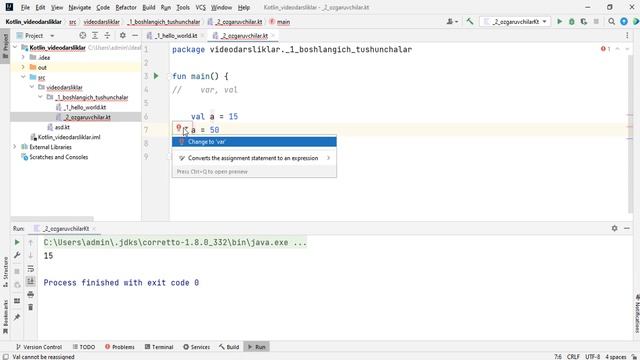Open the Services tool window
The width and height of the screenshot is (640, 360).
(196, 347)
